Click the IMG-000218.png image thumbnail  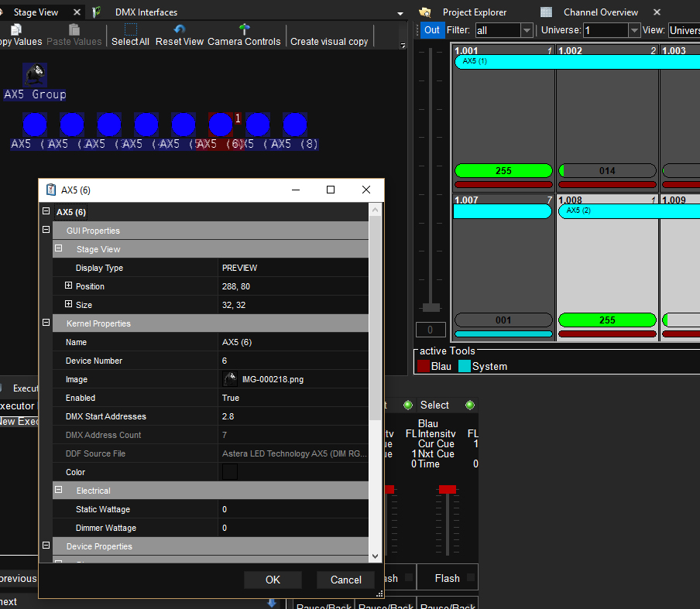(230, 379)
